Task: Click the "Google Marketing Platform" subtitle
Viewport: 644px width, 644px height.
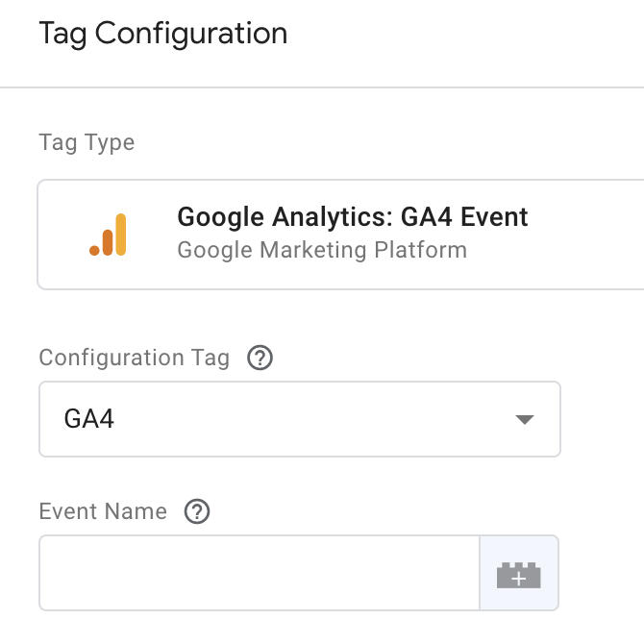Action: tap(321, 250)
